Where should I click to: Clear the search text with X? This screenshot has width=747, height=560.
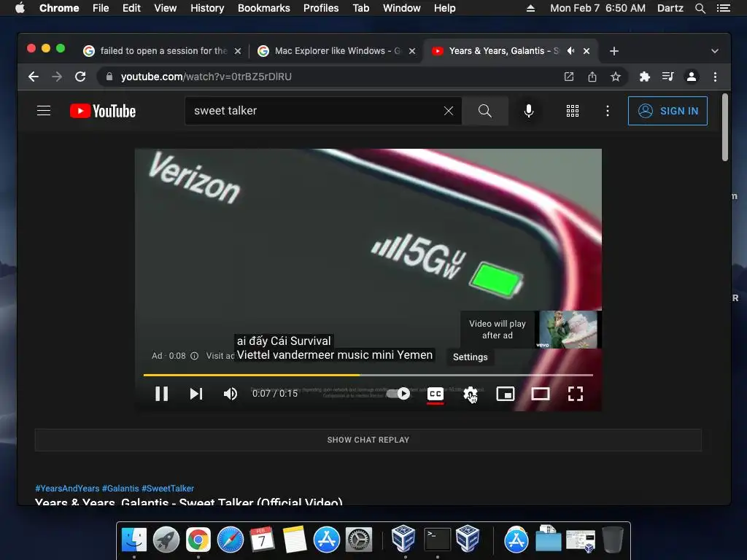coord(449,111)
